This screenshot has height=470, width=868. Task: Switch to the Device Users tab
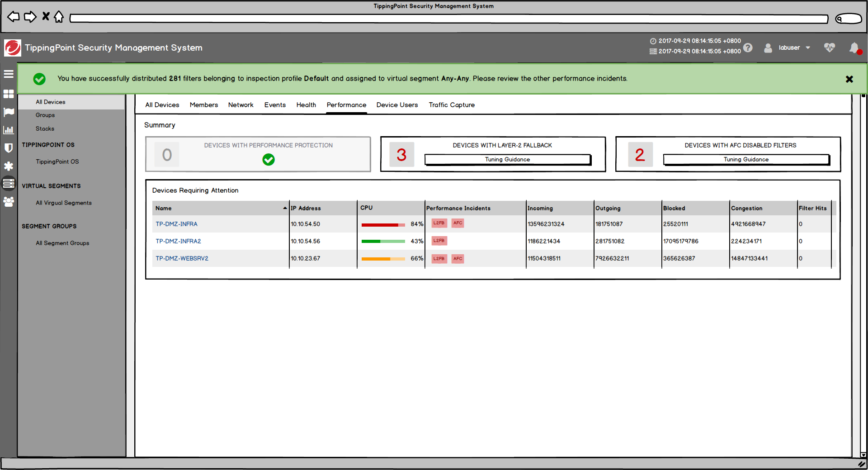pos(397,105)
